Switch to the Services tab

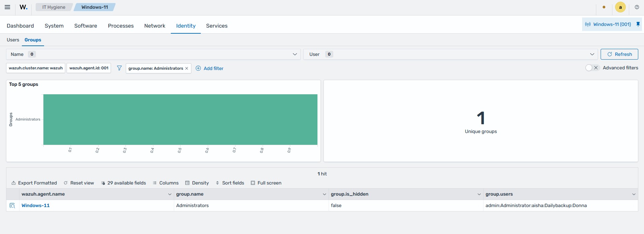217,26
